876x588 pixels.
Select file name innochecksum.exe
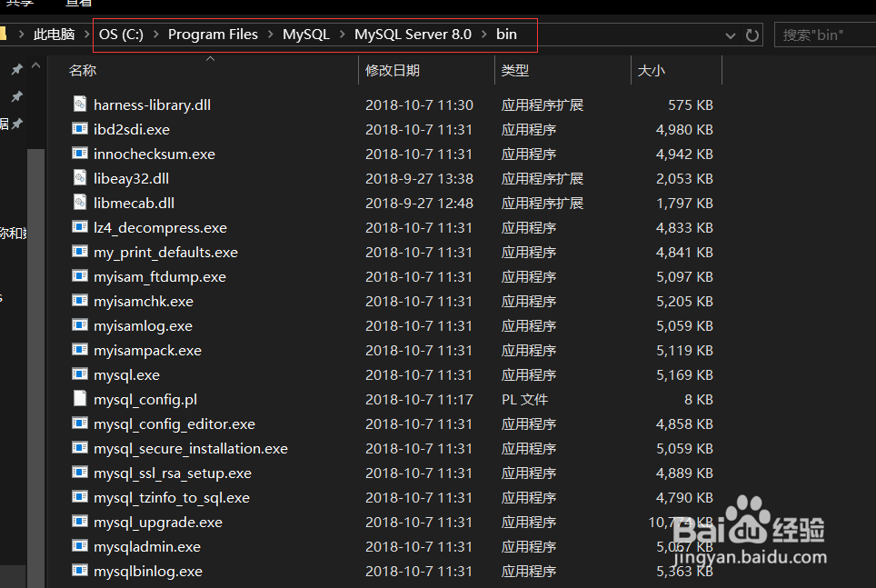tap(154, 154)
